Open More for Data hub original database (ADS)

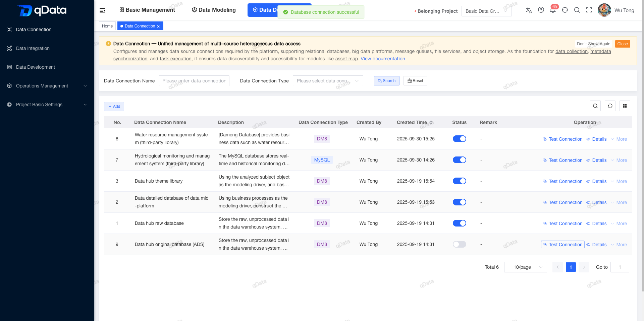619,245
